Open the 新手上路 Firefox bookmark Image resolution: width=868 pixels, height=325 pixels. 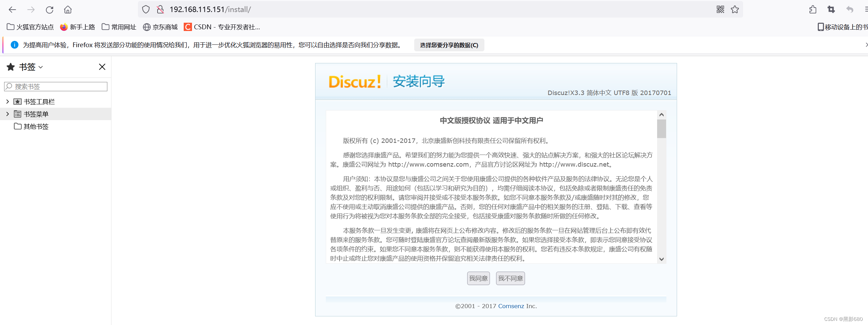77,27
